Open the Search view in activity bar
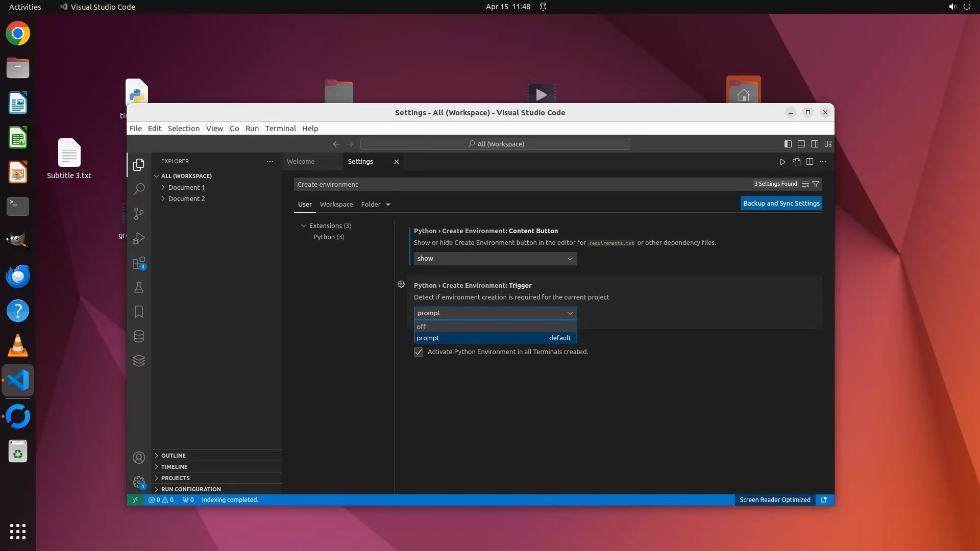 138,189
